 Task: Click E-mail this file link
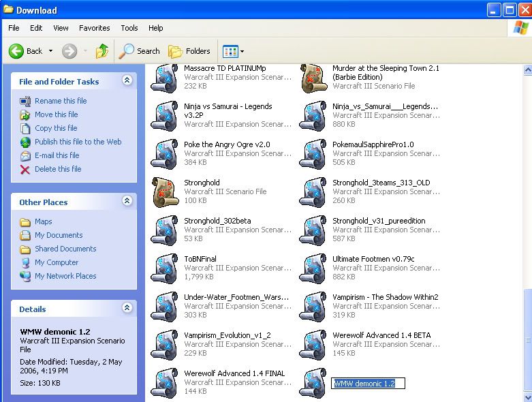click(57, 155)
